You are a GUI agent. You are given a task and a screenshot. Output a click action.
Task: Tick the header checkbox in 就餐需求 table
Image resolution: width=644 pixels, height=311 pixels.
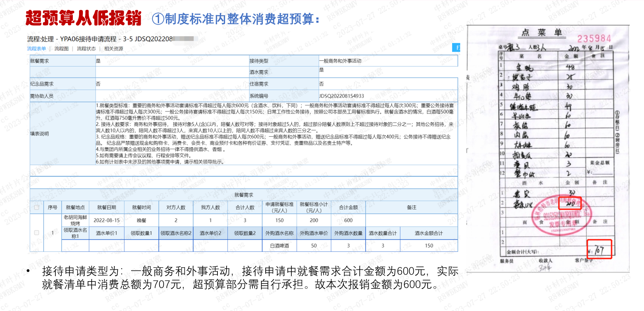tap(36, 207)
